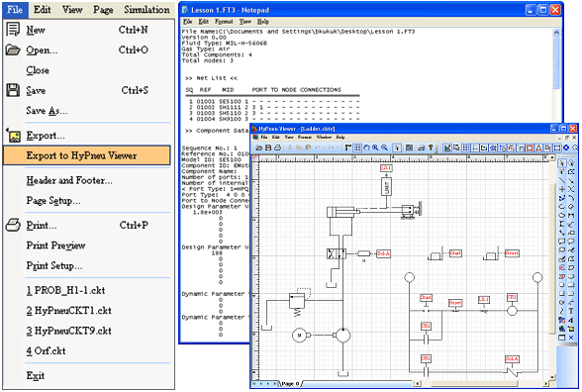The image size is (582, 392).
Task: Click the blue circle icon in Viewer toolbar
Action: 566,147
